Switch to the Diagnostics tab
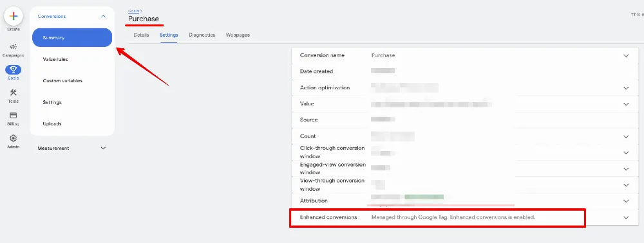This screenshot has width=644, height=243. (202, 35)
